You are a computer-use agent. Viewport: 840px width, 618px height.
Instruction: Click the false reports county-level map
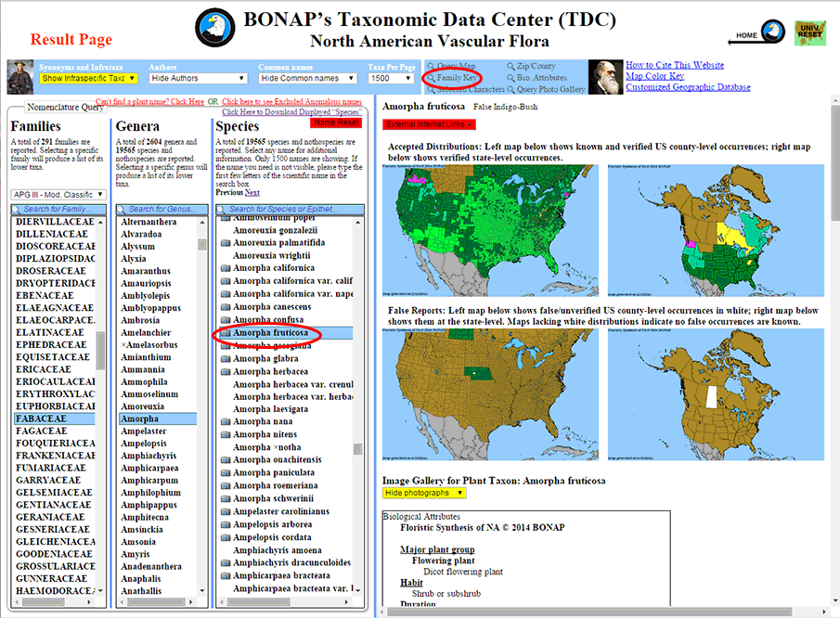pos(491,394)
